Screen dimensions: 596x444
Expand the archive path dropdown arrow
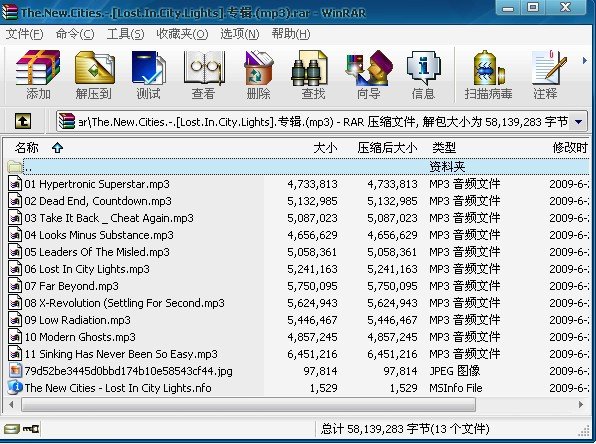pyautogui.click(x=579, y=122)
